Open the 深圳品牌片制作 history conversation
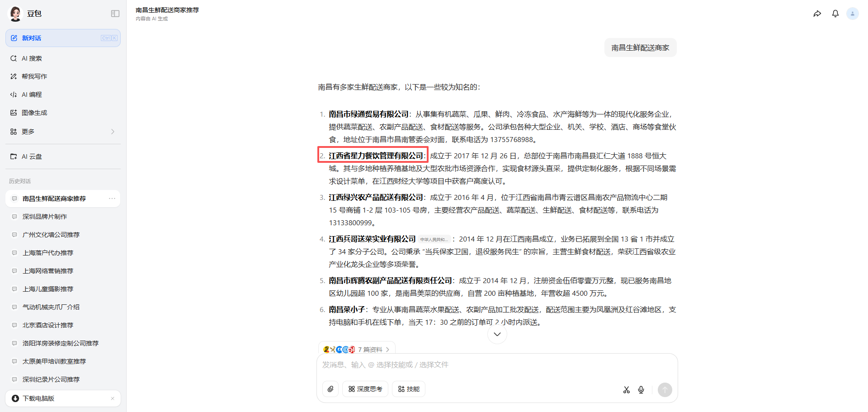This screenshot has height=412, width=868. click(45, 217)
